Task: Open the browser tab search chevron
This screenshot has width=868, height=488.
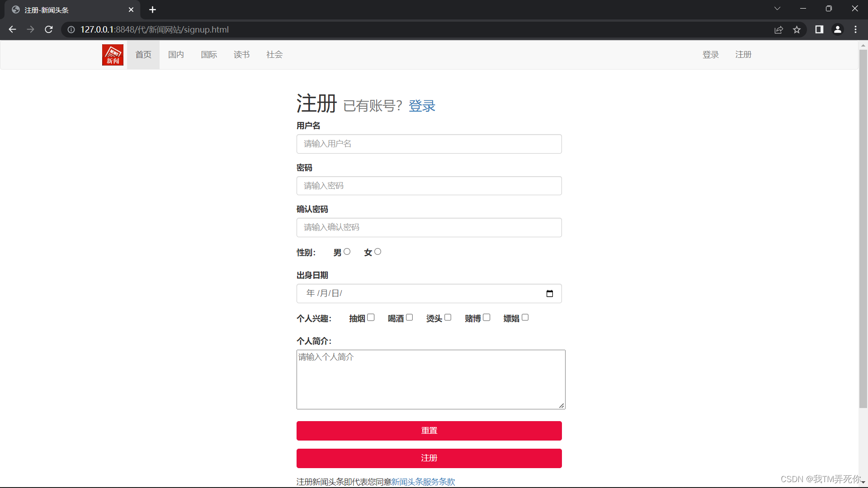Action: (777, 8)
